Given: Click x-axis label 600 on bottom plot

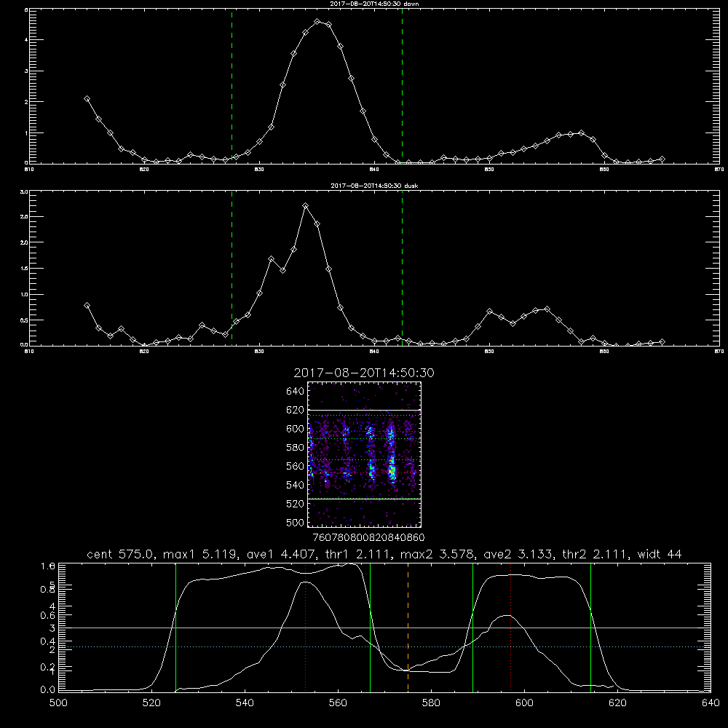Looking at the screenshot, I should click(x=525, y=703).
